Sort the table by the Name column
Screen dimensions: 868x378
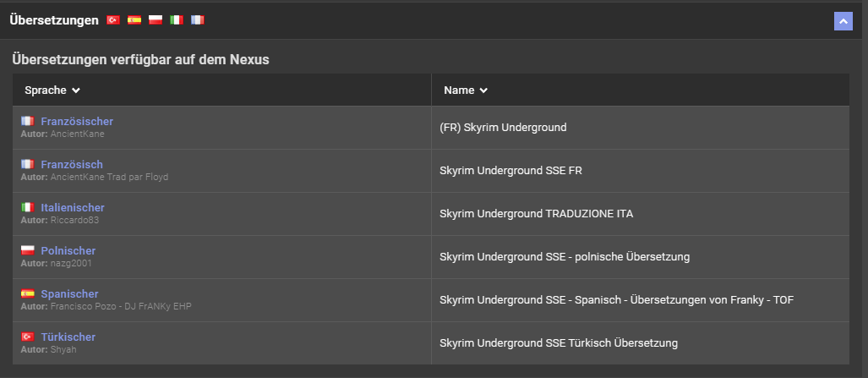(466, 90)
